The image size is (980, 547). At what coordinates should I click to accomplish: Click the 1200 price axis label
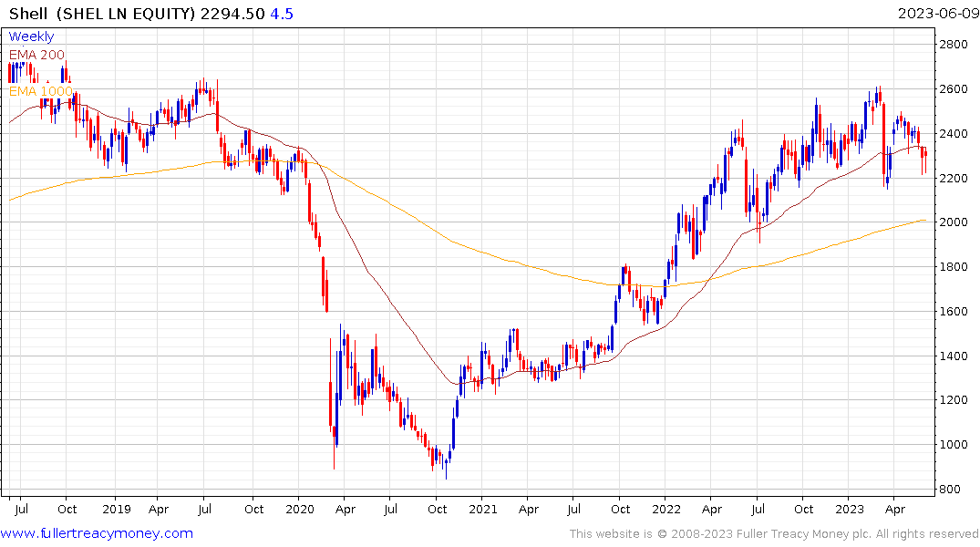click(x=954, y=400)
